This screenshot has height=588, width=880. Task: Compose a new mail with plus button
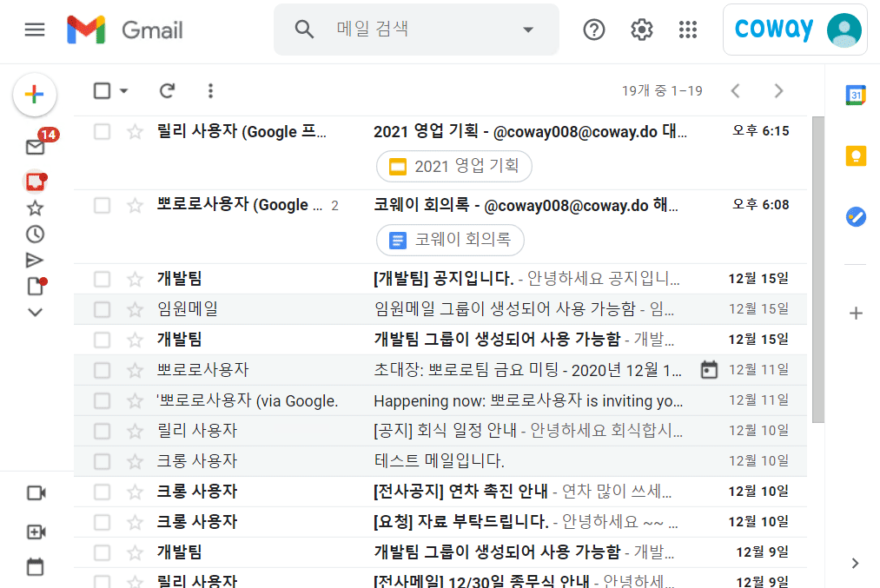[x=35, y=95]
